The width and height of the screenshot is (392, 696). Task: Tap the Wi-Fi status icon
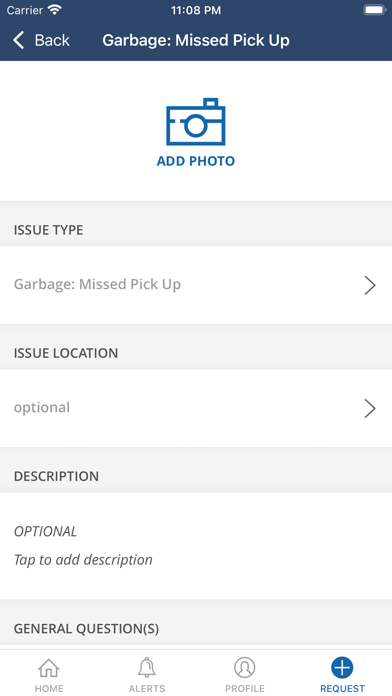click(x=55, y=10)
